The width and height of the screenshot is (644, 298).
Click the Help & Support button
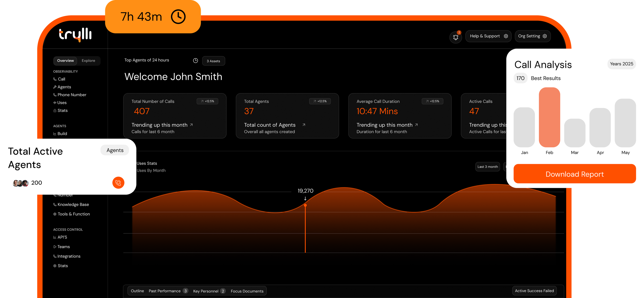(x=488, y=36)
